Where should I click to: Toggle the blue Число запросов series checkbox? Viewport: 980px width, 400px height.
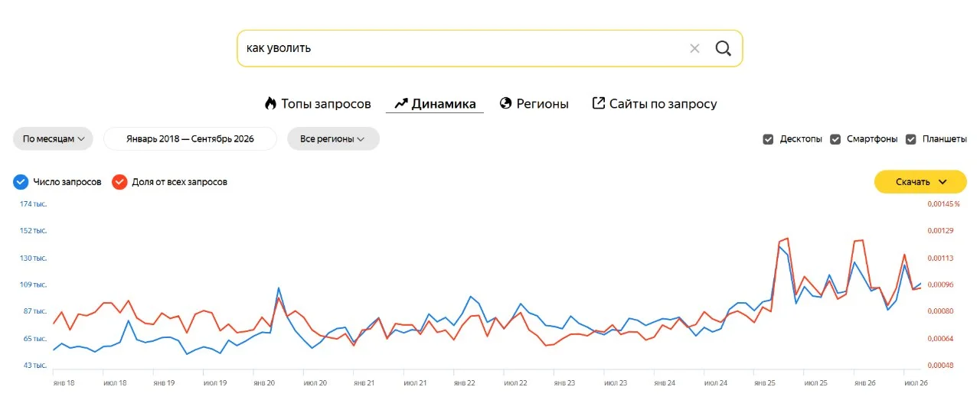(x=21, y=182)
